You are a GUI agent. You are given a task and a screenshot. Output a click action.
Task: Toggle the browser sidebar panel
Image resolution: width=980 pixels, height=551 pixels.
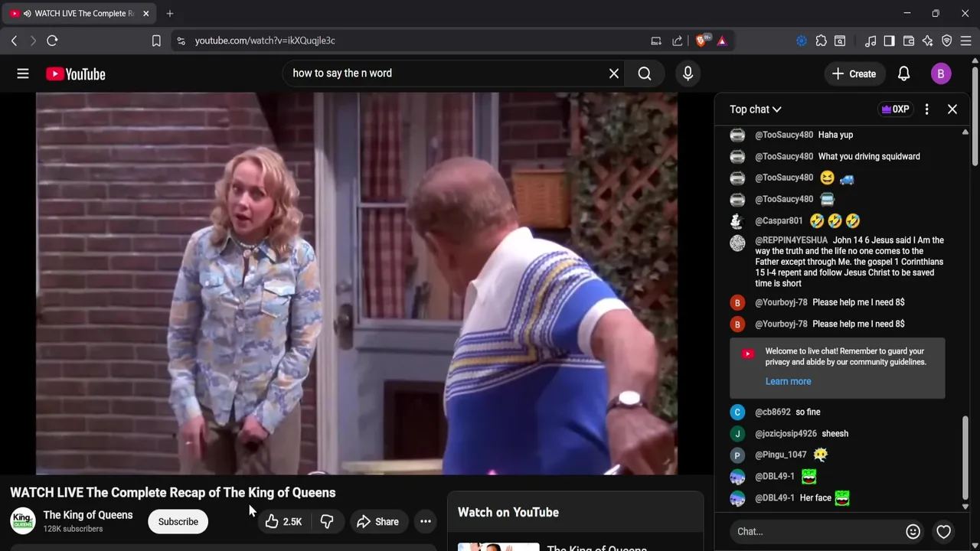pos(889,41)
